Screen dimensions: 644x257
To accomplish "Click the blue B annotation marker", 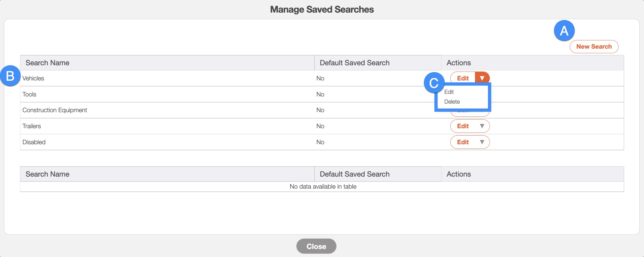I will [x=10, y=76].
